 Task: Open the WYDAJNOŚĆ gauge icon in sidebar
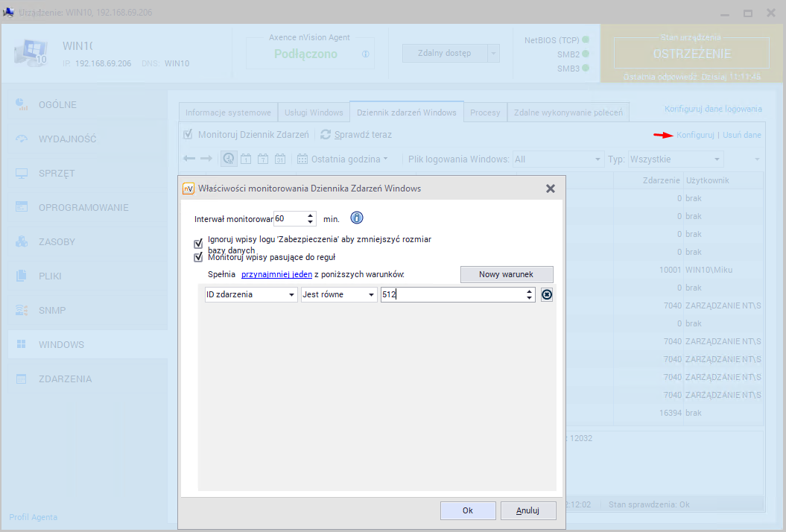coord(22,139)
